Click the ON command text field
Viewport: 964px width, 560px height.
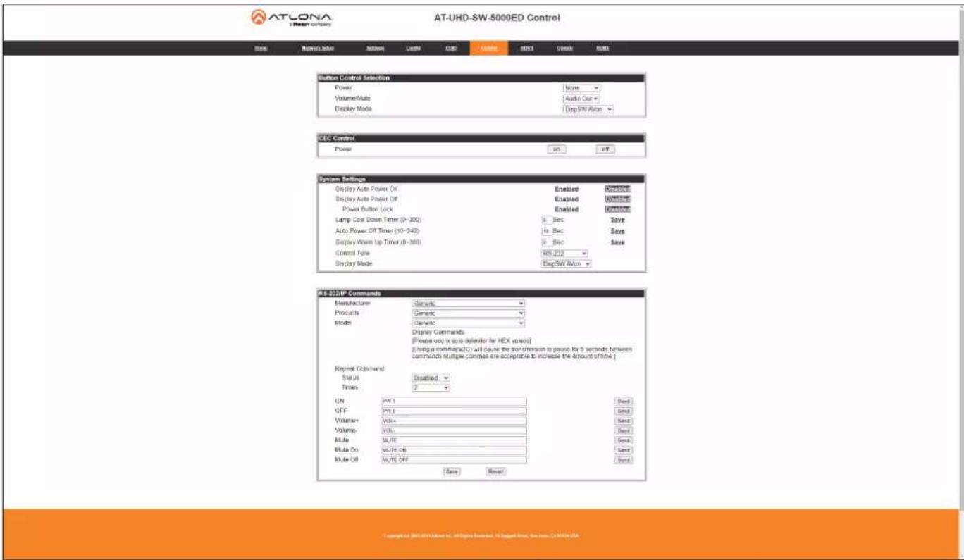click(454, 402)
